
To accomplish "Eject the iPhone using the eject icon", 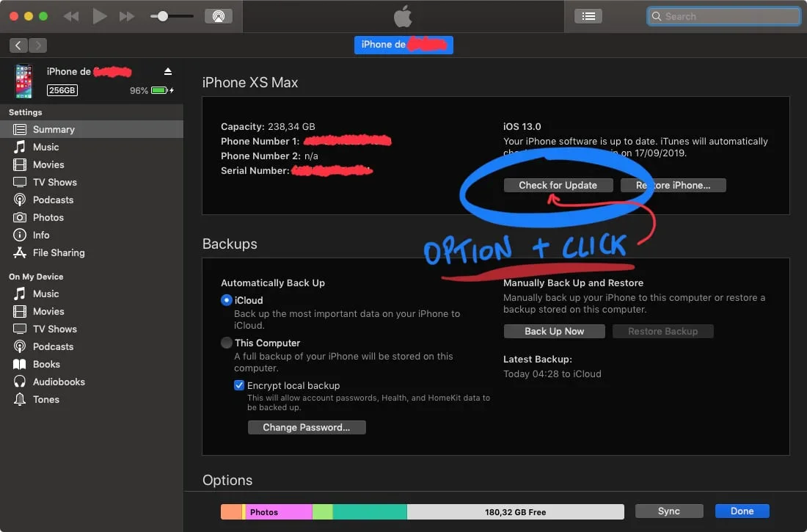I will click(x=168, y=72).
